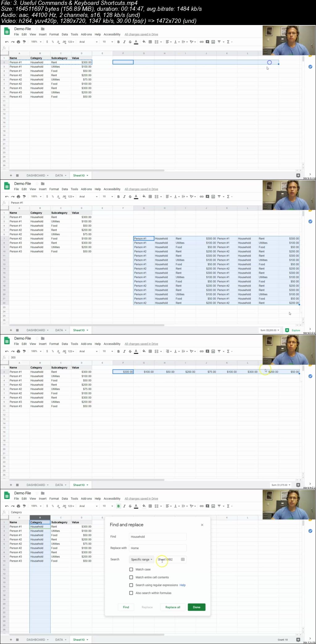Open Functions sigma icon in the third frame
This screenshot has height=644, width=316.
point(228,351)
